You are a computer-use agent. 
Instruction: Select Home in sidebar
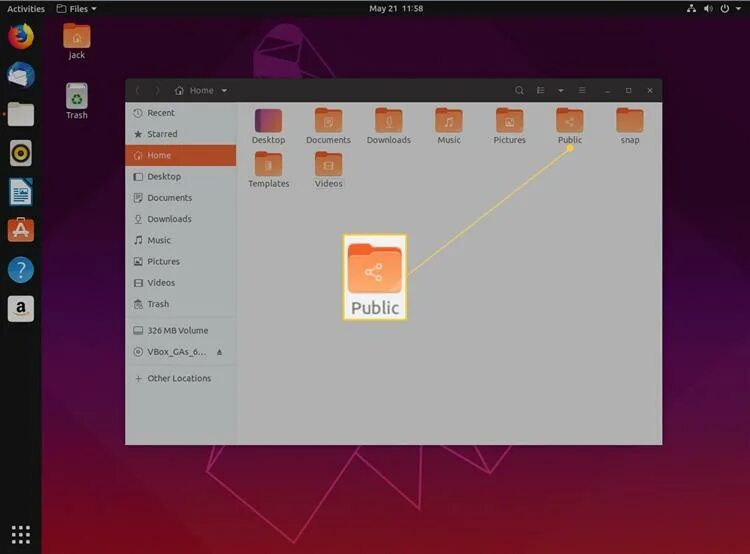point(181,155)
